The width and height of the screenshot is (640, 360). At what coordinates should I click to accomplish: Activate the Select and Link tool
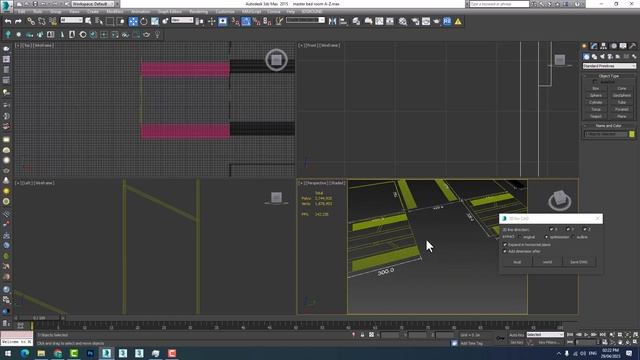point(31,21)
